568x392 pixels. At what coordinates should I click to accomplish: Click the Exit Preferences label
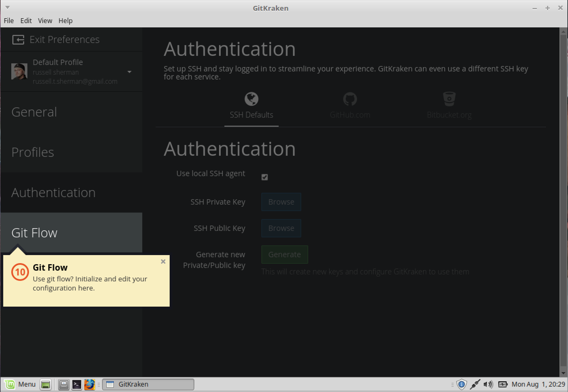[64, 39]
